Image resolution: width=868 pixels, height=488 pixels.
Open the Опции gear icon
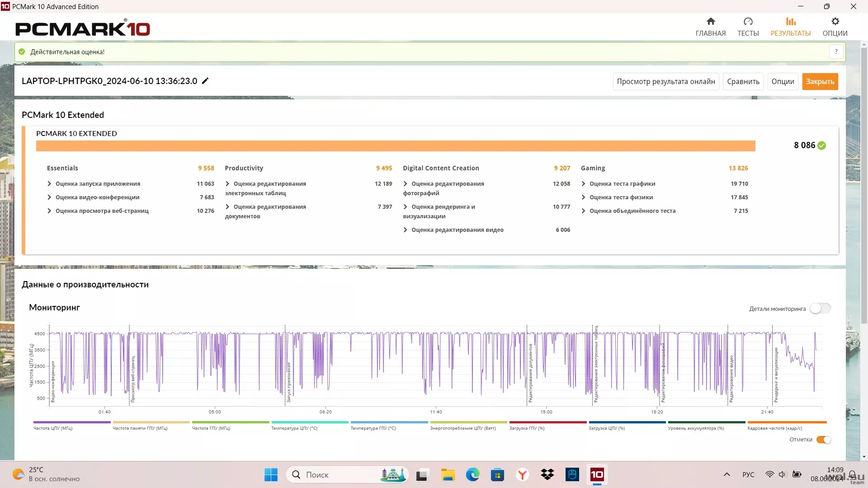click(835, 21)
